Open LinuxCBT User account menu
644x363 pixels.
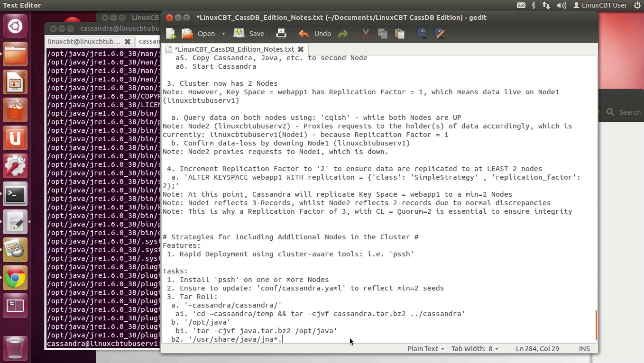pos(600,5)
